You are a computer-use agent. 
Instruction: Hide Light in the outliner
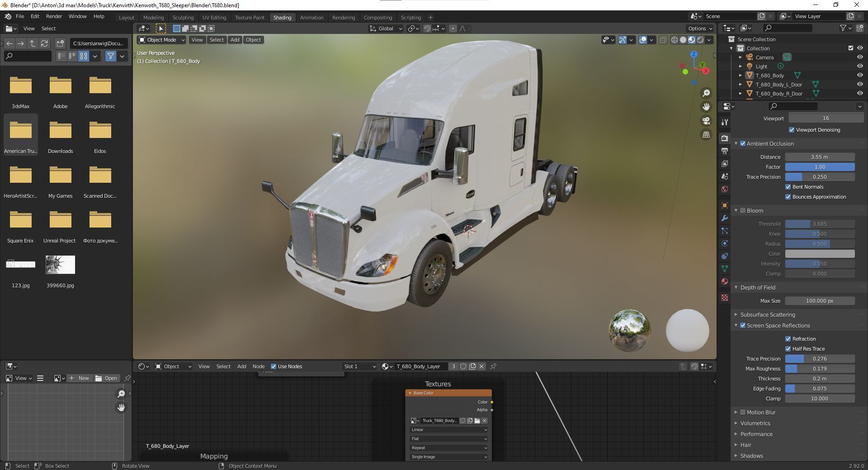(x=860, y=66)
